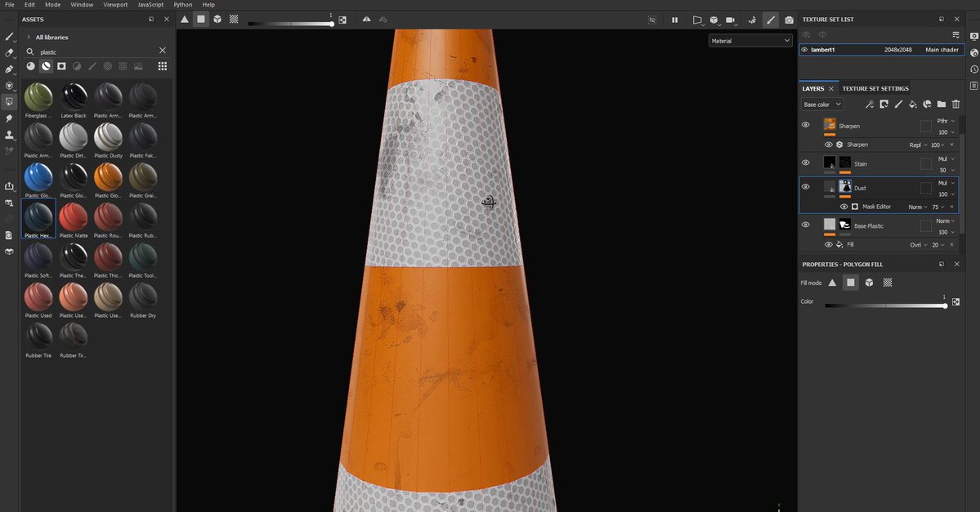Remove the Sharpen filter effect
The width and height of the screenshot is (980, 512).
click(952, 145)
